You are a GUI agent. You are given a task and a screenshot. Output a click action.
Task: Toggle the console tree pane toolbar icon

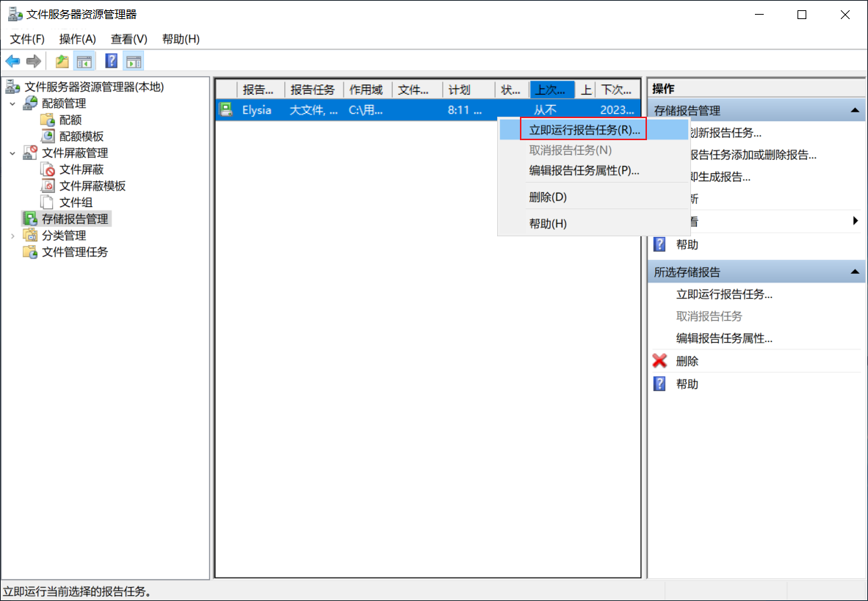[84, 61]
